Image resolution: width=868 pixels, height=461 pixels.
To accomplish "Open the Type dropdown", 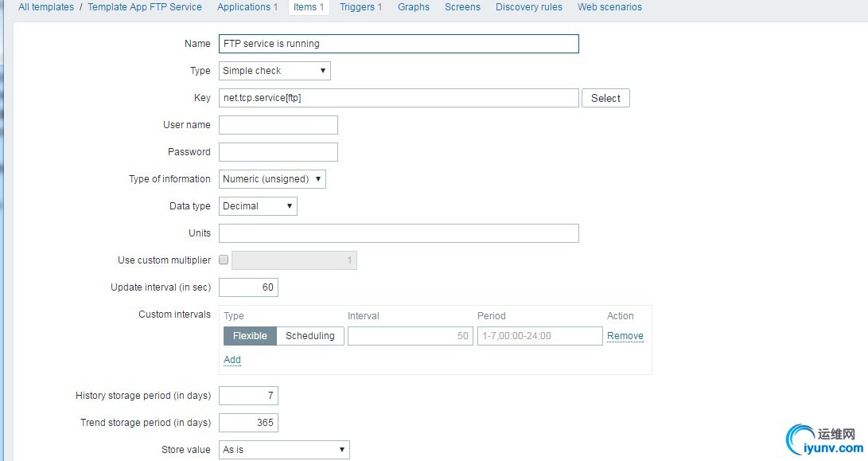I will point(274,71).
